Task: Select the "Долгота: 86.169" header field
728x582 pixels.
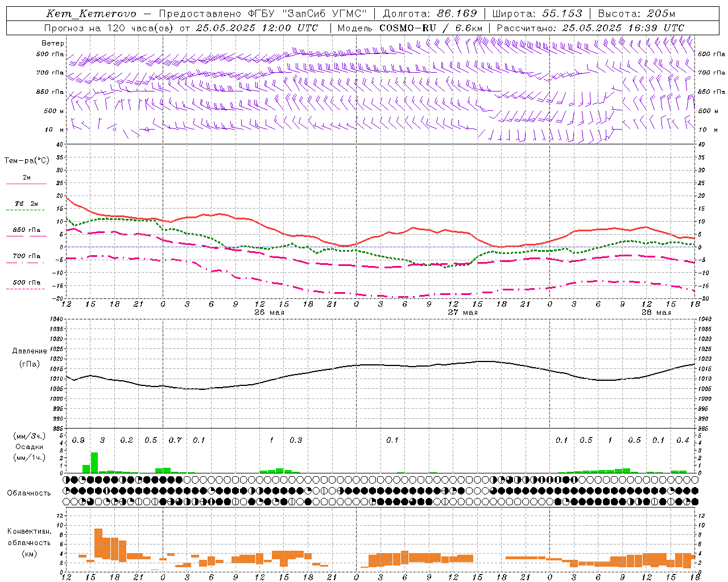Action: click(x=430, y=14)
